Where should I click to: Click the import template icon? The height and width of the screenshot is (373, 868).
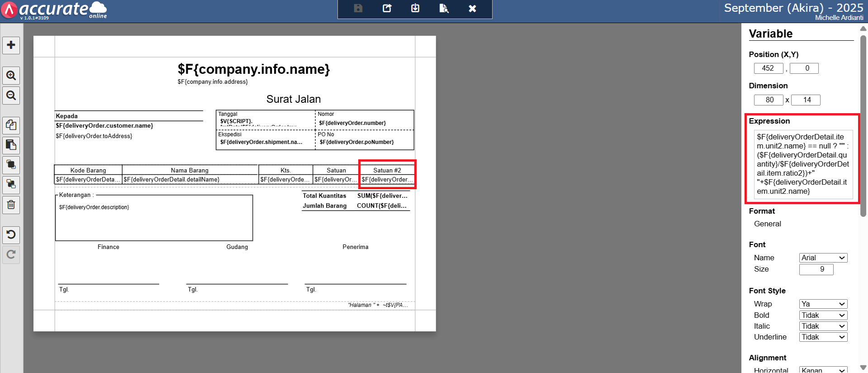pos(415,9)
